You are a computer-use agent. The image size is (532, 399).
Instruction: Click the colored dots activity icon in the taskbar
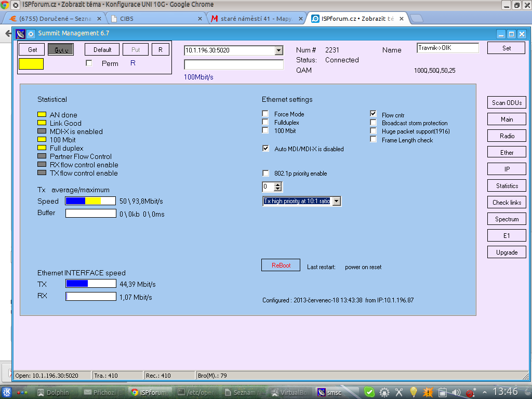[22, 393]
